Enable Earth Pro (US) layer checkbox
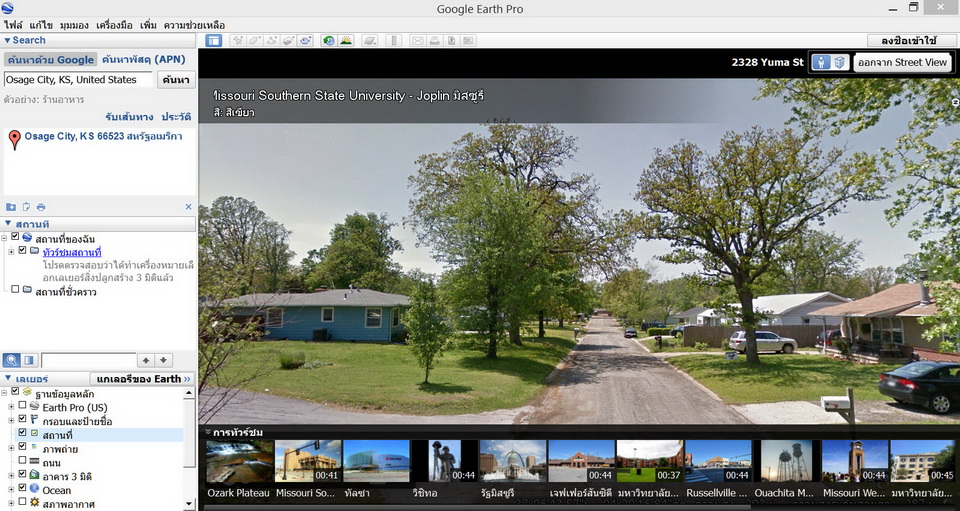Image resolution: width=960 pixels, height=511 pixels. point(22,405)
